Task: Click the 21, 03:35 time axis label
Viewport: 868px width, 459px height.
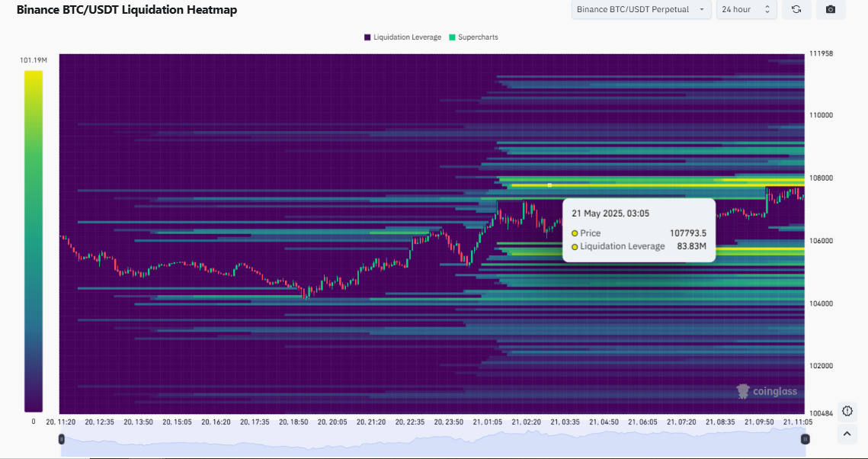Action: coord(565,422)
